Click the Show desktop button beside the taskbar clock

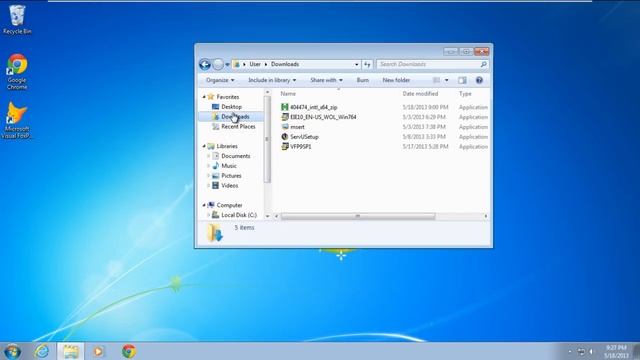pos(636,351)
